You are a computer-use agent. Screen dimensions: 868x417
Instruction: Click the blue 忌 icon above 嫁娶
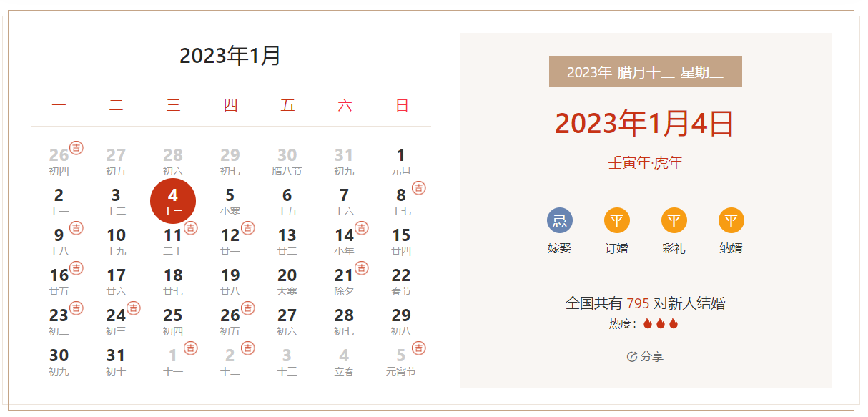[x=560, y=221]
